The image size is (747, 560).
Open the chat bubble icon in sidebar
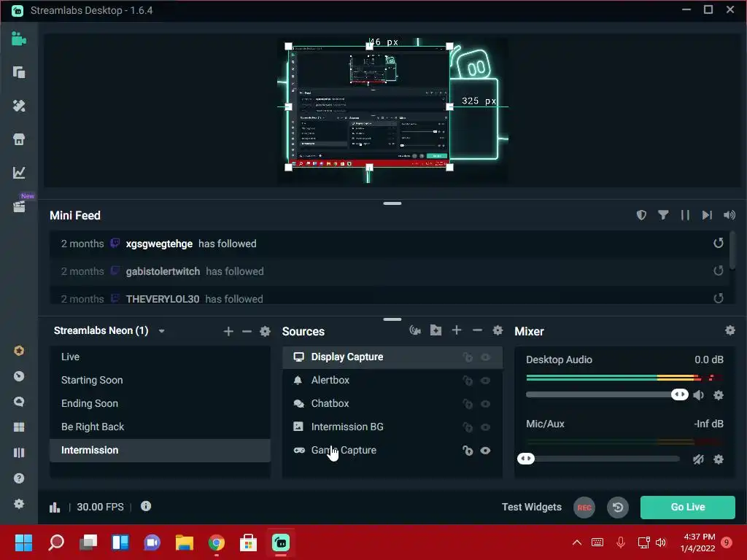pos(18,402)
